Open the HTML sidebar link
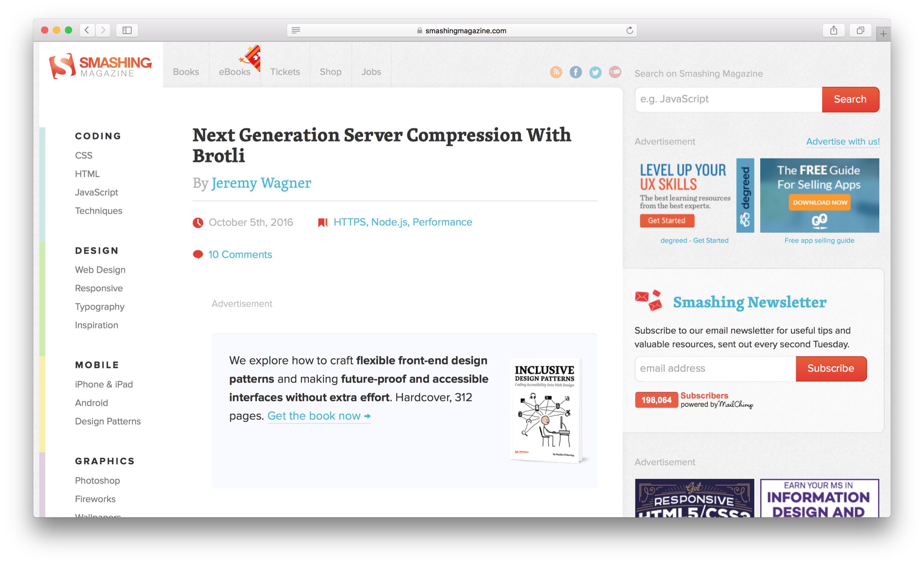 (87, 174)
